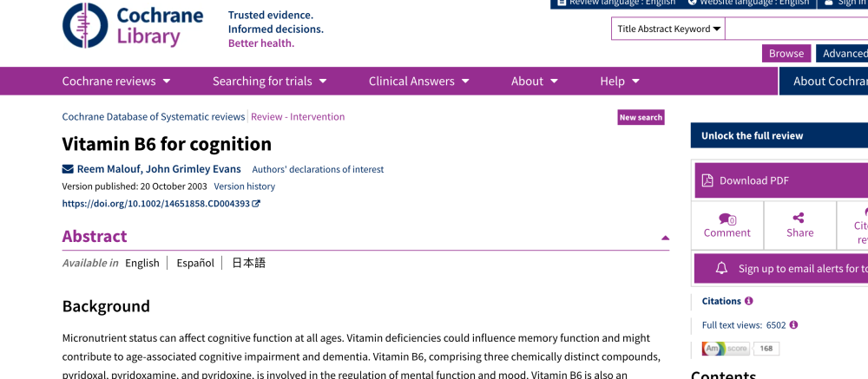
Task: Switch abstract language to Español
Action: coord(195,263)
